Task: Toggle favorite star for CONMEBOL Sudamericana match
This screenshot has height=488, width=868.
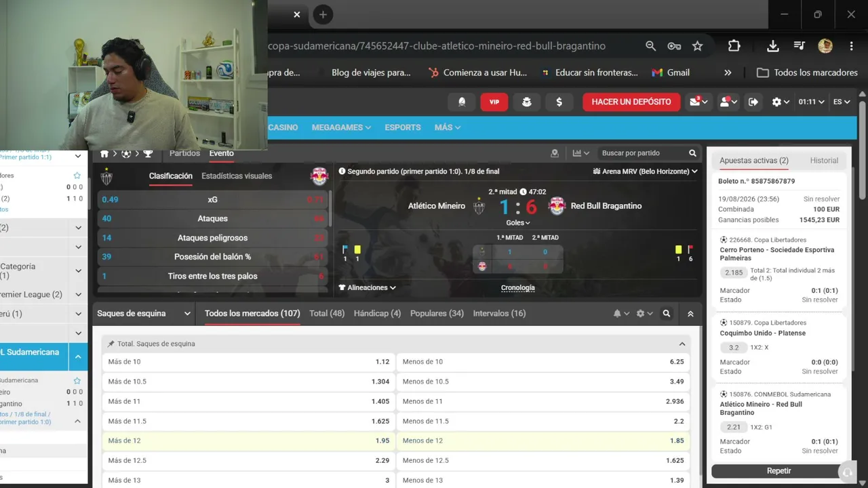Action: [77, 380]
